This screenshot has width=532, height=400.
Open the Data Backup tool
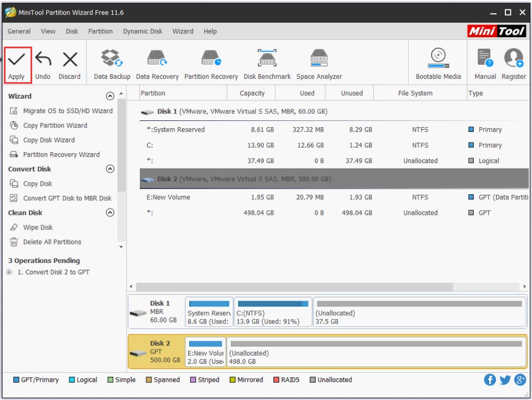click(112, 65)
